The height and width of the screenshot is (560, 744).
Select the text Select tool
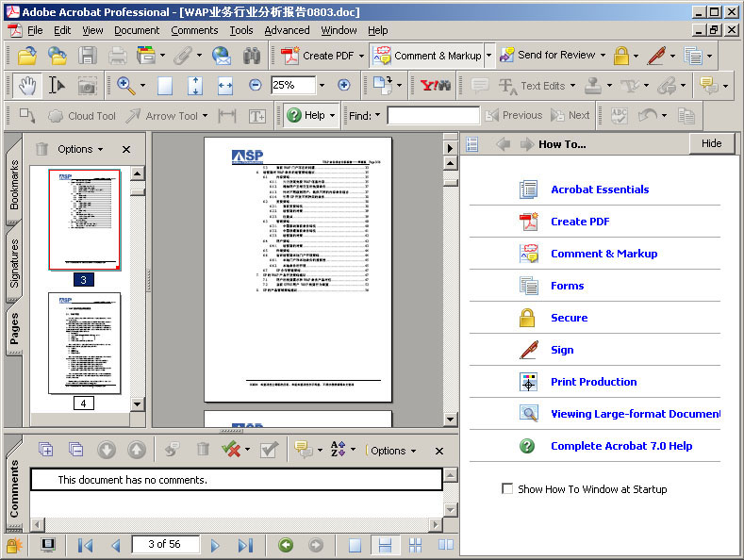click(57, 86)
